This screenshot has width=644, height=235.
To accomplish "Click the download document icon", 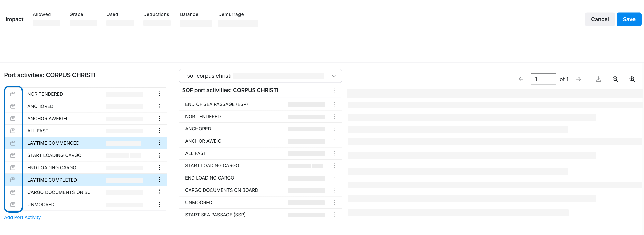I will tap(598, 79).
